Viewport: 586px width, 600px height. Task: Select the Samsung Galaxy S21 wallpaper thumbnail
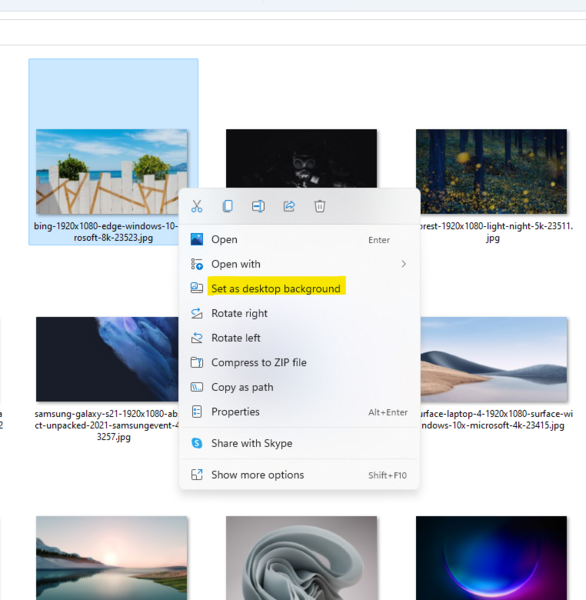107,359
